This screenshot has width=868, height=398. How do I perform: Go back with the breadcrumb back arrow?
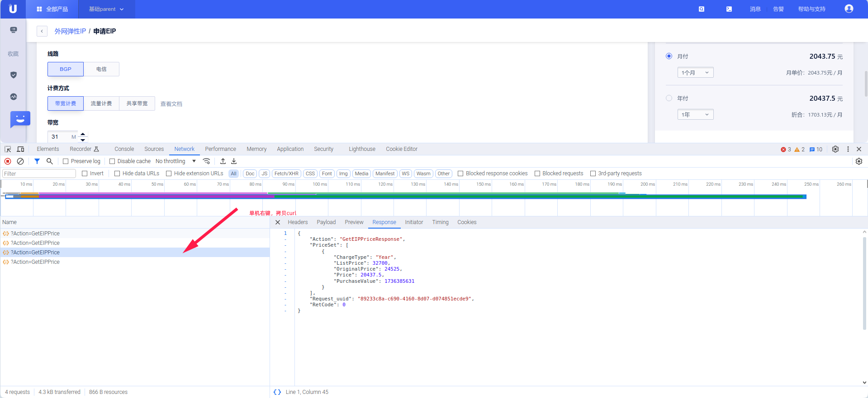coord(42,31)
